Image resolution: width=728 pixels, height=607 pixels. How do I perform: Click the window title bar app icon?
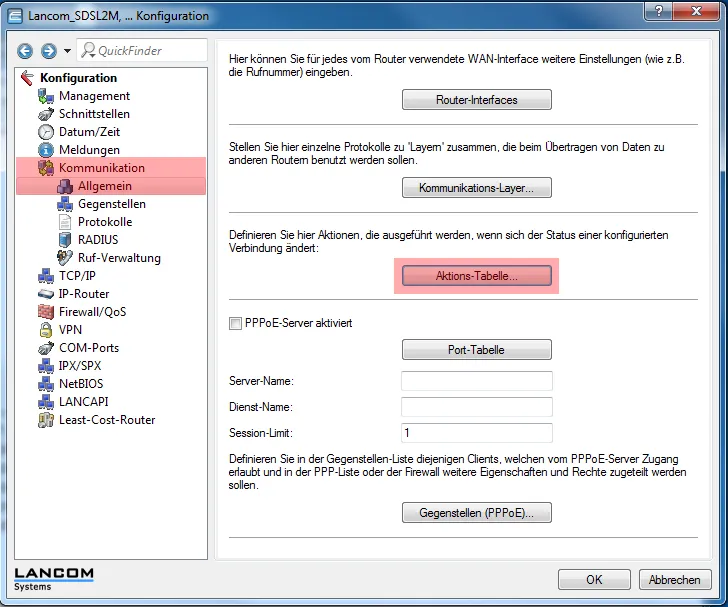[15, 16]
